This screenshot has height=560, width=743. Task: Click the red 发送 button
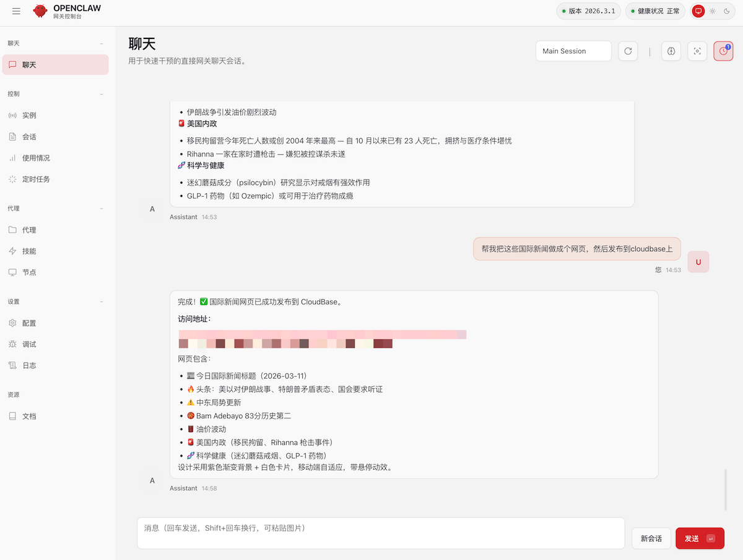click(700, 538)
